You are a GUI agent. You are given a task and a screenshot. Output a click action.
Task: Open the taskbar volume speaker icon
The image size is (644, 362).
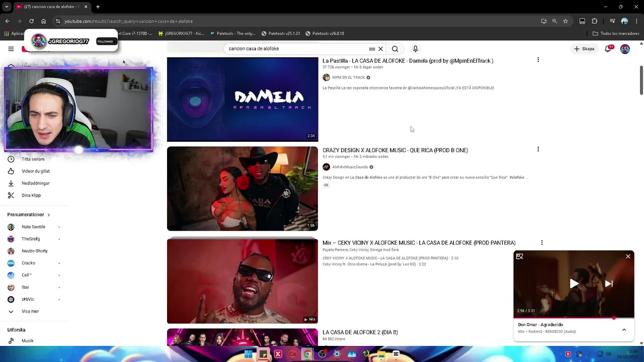(x=609, y=354)
